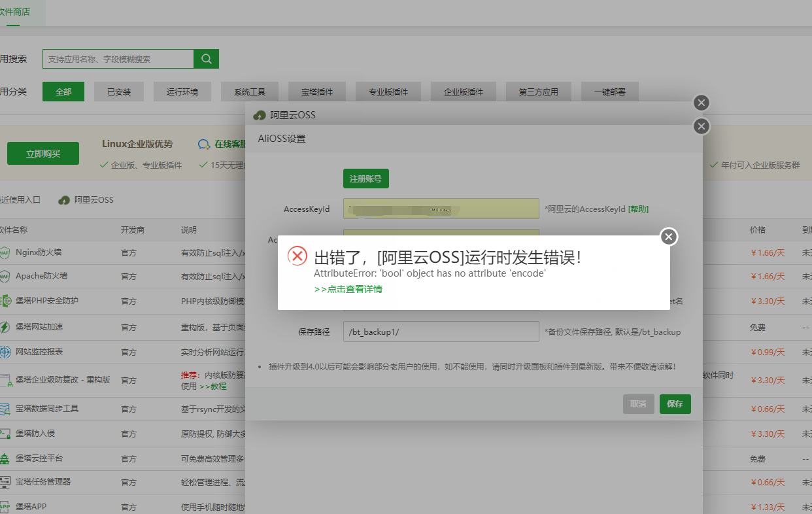Viewport: 812px width, 514px height.
Task: Click the 堡塔网站加速 icon
Action: coord(5,327)
